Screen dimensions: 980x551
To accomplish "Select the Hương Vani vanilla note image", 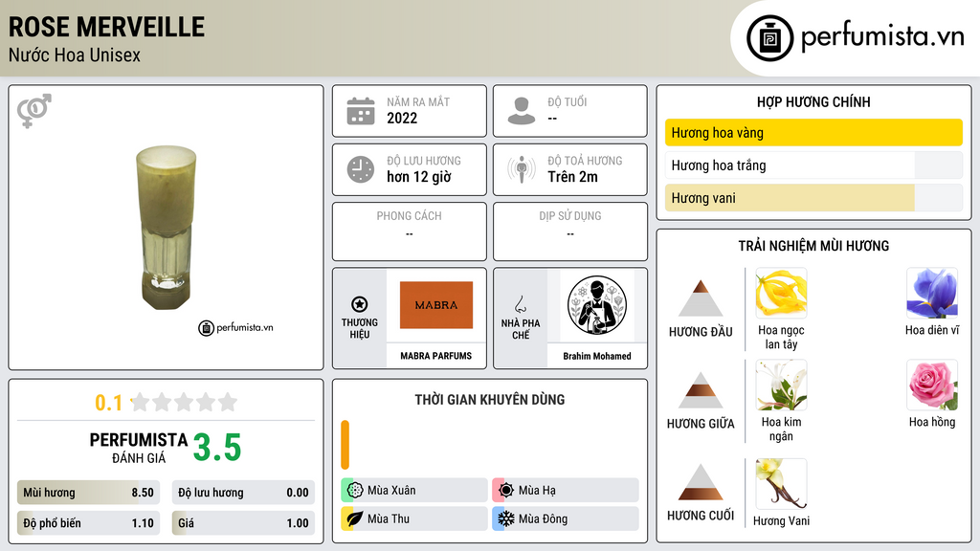I will click(781, 483).
